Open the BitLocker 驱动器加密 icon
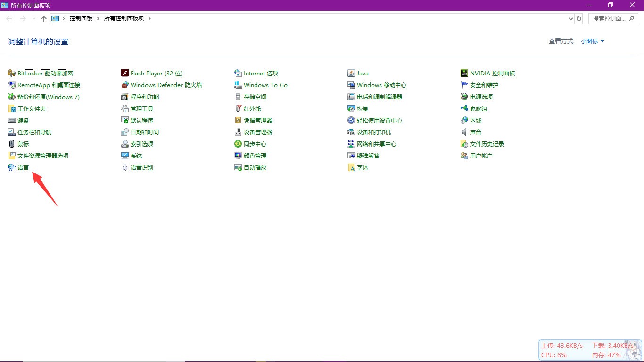The height and width of the screenshot is (362, 644). point(12,73)
